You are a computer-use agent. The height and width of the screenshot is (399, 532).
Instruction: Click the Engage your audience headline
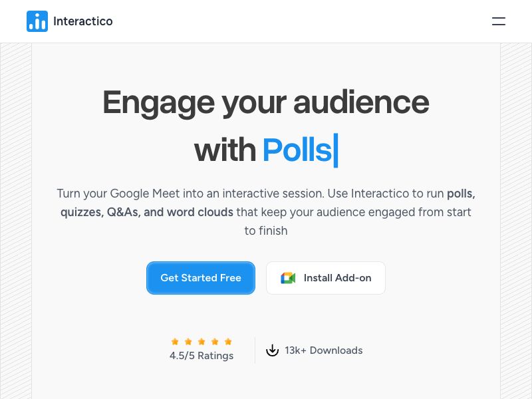pos(266,102)
